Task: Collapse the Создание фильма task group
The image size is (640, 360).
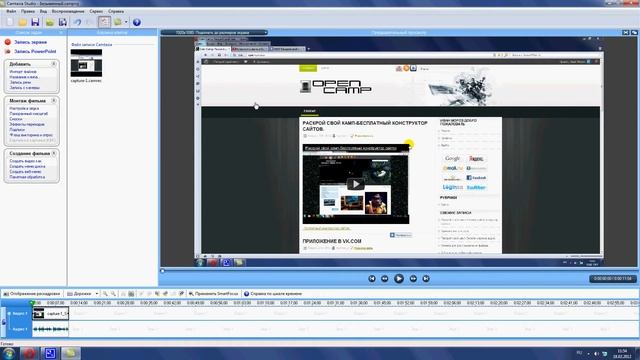Action: (53, 153)
